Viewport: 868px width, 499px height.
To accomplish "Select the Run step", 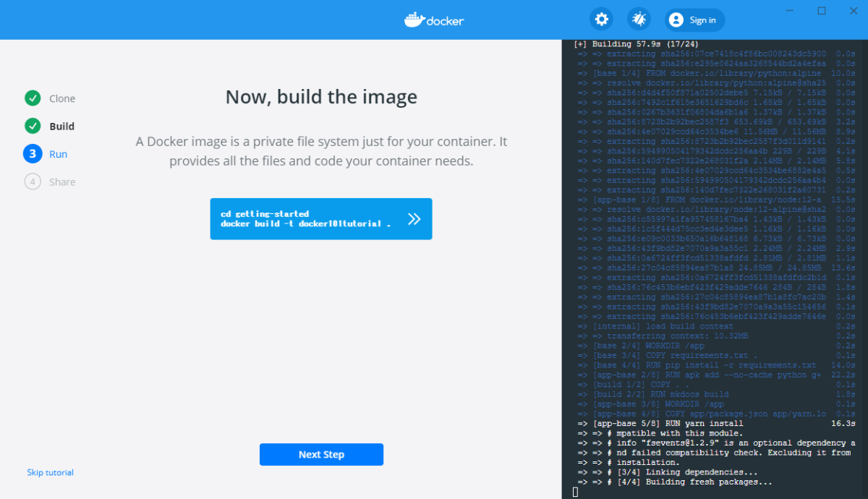I will pyautogui.click(x=59, y=154).
